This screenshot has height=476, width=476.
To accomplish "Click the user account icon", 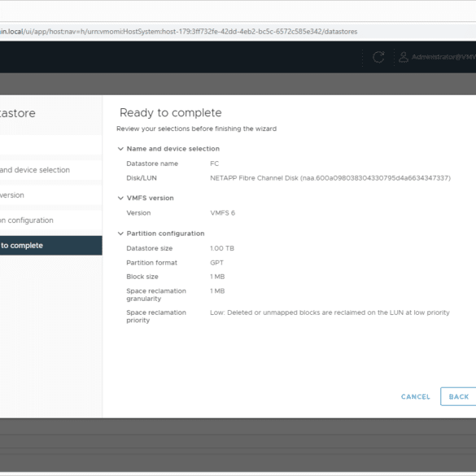I will coord(403,57).
